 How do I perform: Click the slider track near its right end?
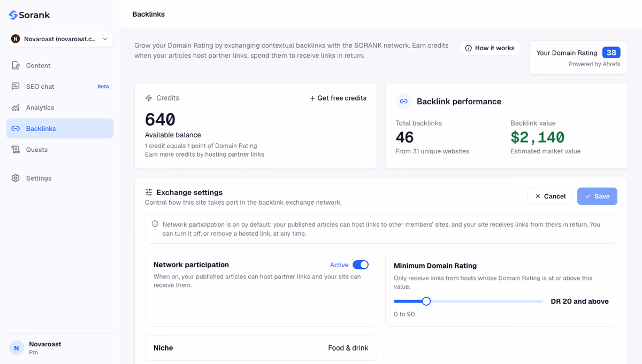point(538,301)
